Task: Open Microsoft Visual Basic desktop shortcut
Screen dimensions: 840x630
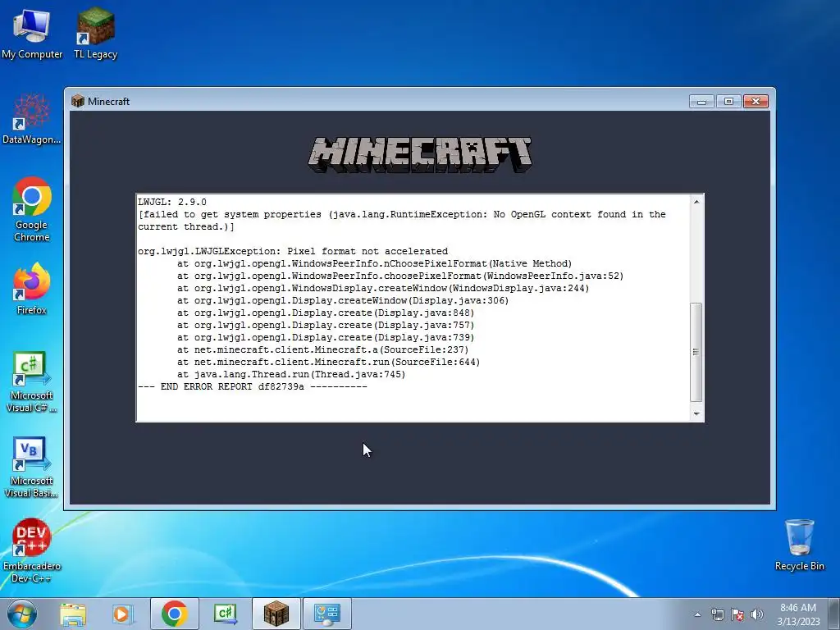Action: [32, 468]
